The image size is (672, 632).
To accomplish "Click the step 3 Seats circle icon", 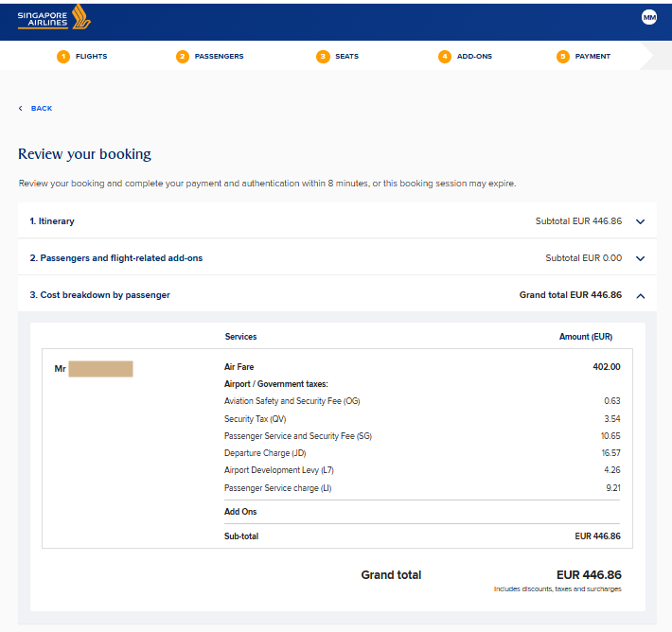I will point(323,56).
